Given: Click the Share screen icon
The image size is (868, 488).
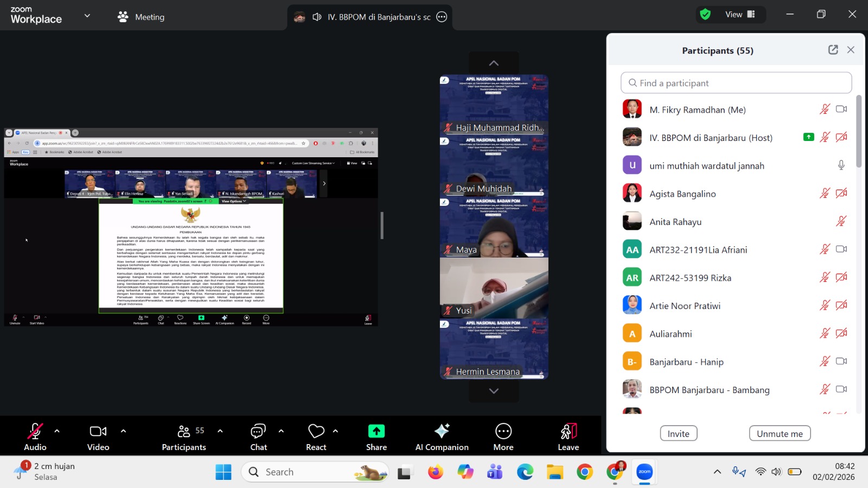Looking at the screenshot, I should tap(376, 432).
